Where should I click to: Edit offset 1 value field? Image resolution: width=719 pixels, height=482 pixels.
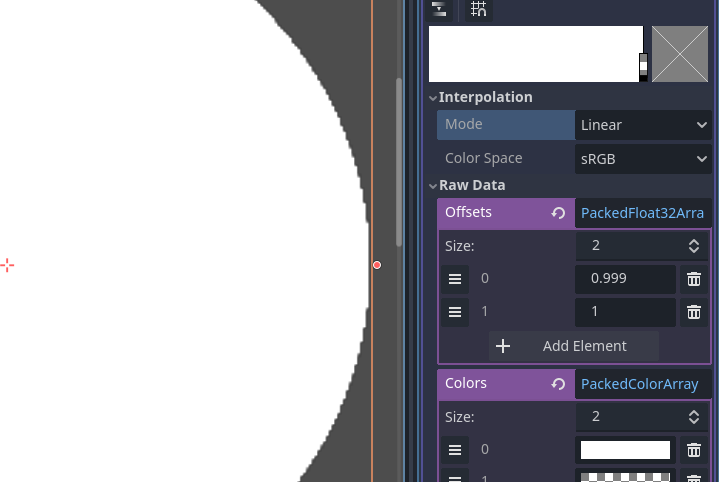click(625, 312)
